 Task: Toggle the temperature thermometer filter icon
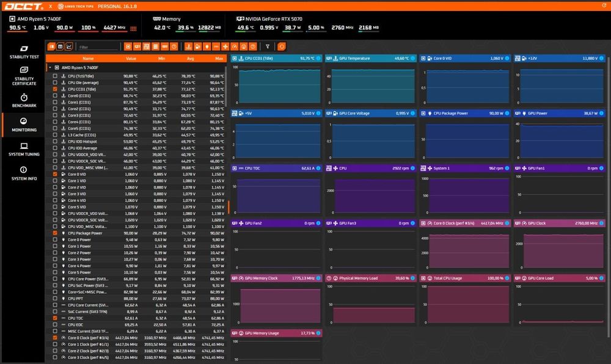[189, 46]
